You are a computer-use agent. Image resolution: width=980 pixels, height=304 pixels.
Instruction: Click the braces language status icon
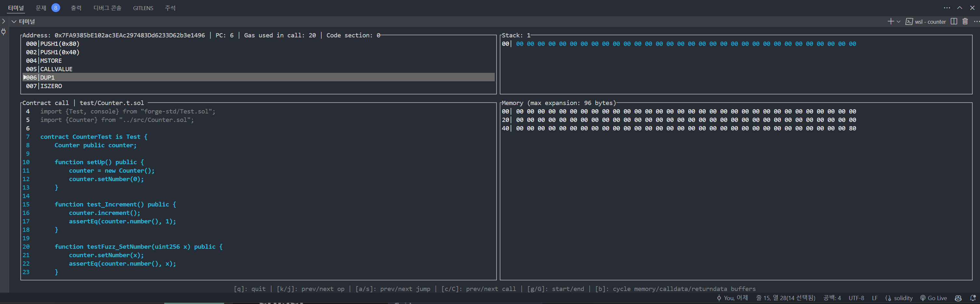click(888, 298)
